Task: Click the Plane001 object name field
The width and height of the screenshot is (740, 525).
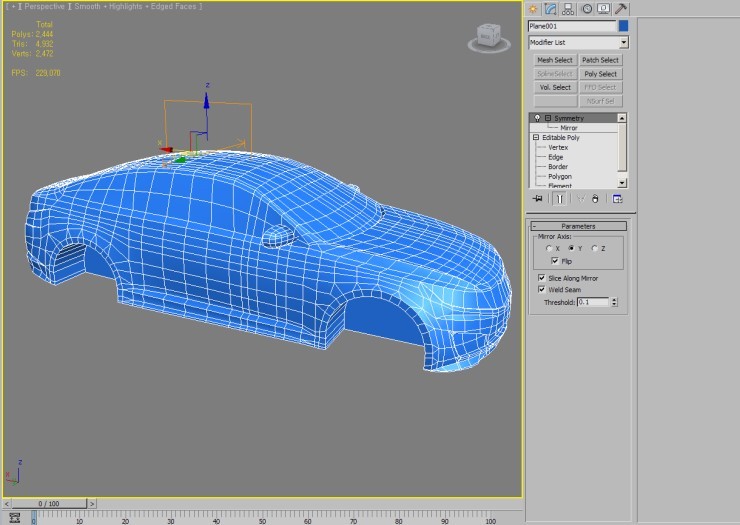Action: point(572,26)
